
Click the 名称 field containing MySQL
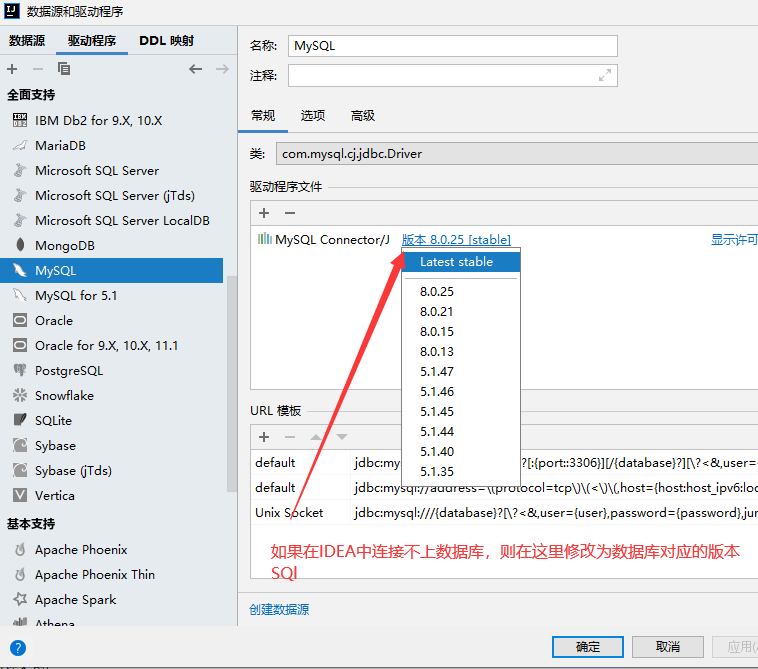pyautogui.click(x=452, y=46)
